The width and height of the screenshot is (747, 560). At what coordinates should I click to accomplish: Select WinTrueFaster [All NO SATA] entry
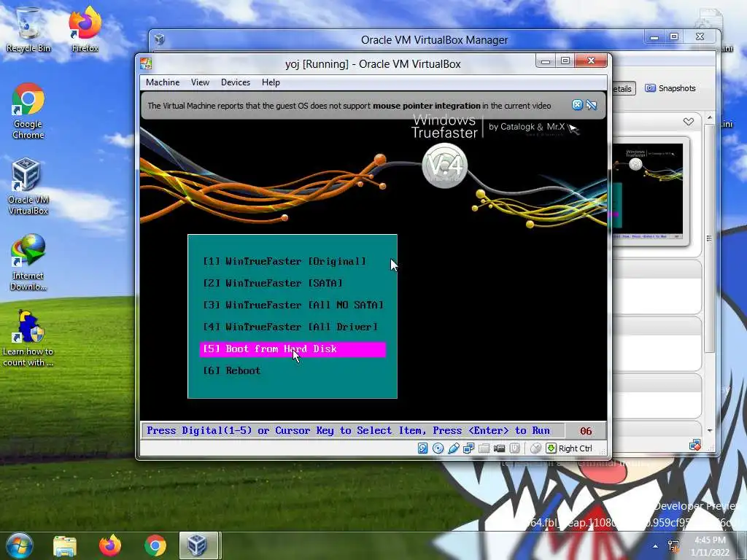click(293, 306)
